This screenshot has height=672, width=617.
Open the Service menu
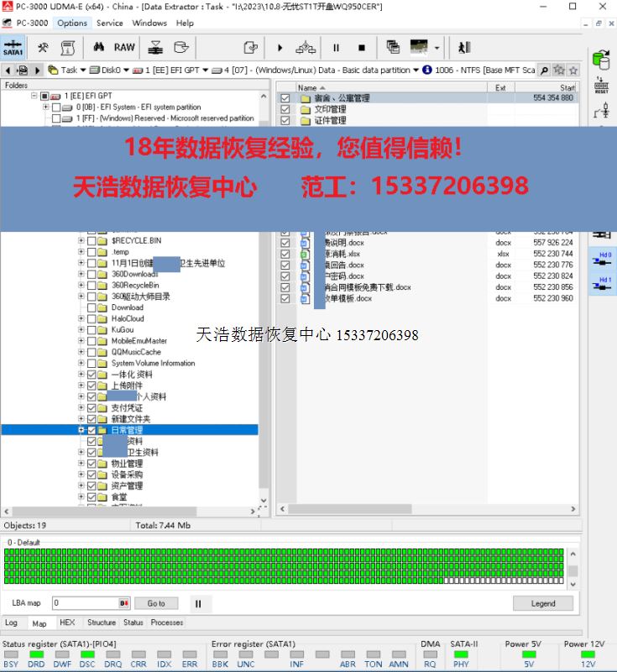[x=109, y=23]
